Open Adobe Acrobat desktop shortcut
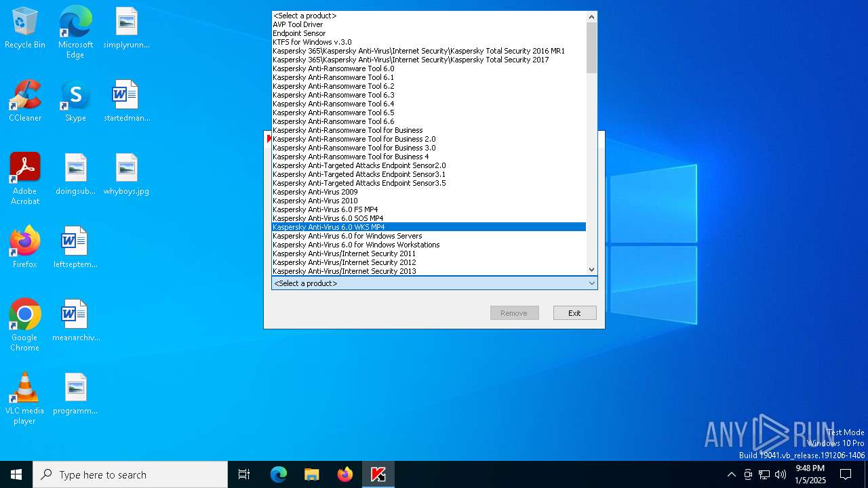Image resolution: width=868 pixels, height=488 pixels. [25, 179]
